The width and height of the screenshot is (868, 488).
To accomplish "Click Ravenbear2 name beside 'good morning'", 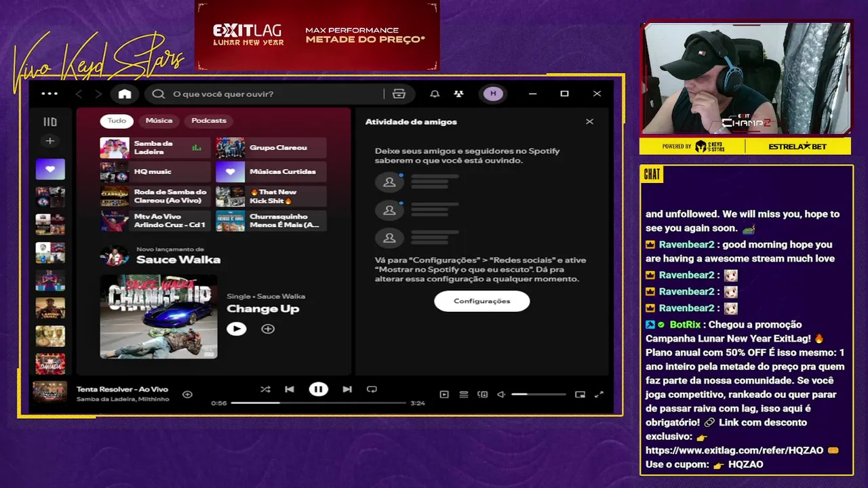I will click(686, 245).
